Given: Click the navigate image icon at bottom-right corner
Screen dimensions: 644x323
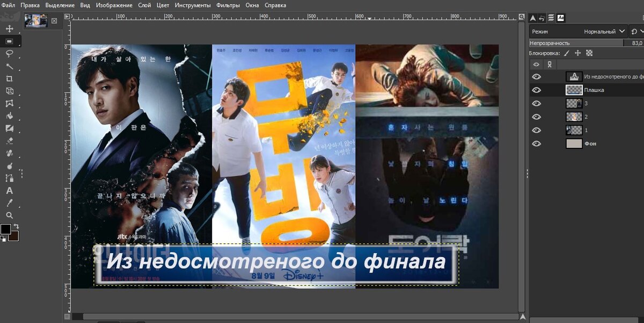Looking at the screenshot, I should (522, 316).
